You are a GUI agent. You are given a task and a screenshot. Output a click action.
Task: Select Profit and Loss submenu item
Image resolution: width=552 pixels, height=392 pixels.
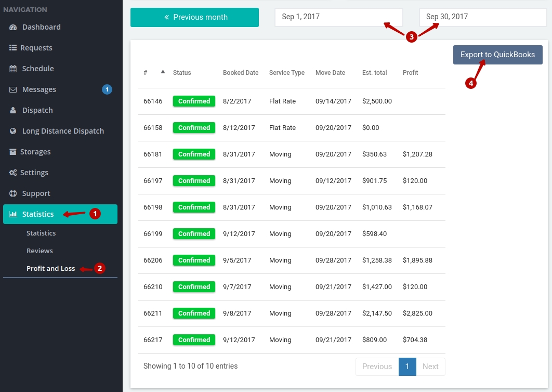pos(51,268)
